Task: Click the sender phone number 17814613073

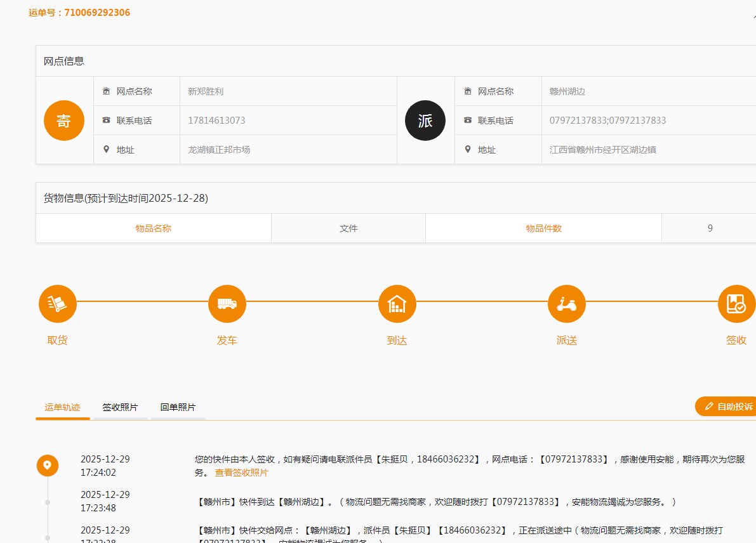Action: (x=216, y=121)
